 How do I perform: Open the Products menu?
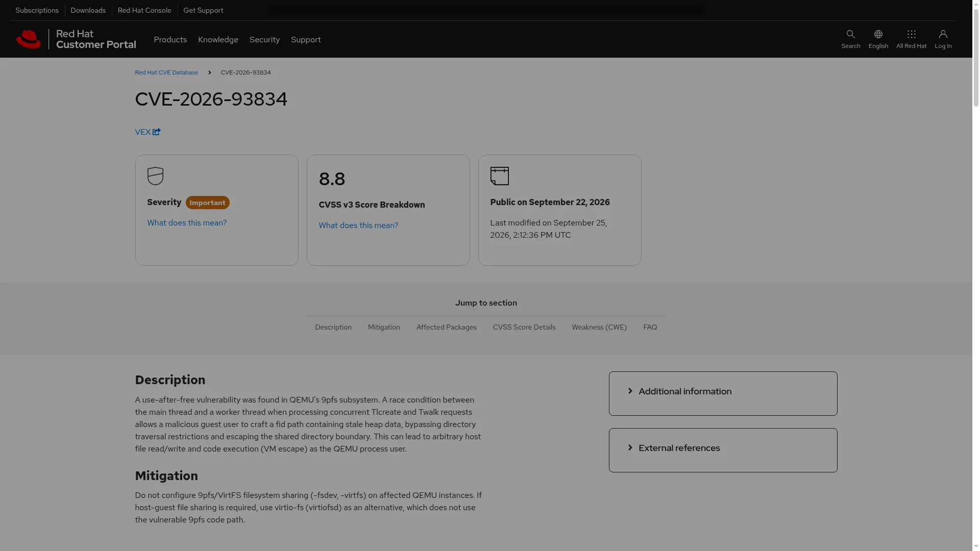coord(170,39)
